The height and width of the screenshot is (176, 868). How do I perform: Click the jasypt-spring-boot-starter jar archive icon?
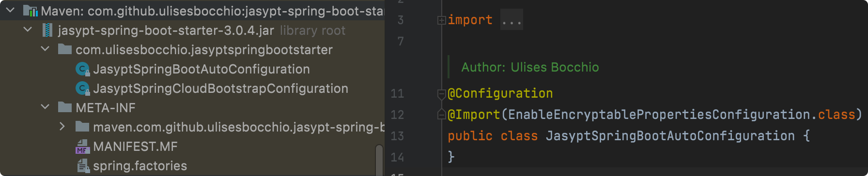point(47,30)
